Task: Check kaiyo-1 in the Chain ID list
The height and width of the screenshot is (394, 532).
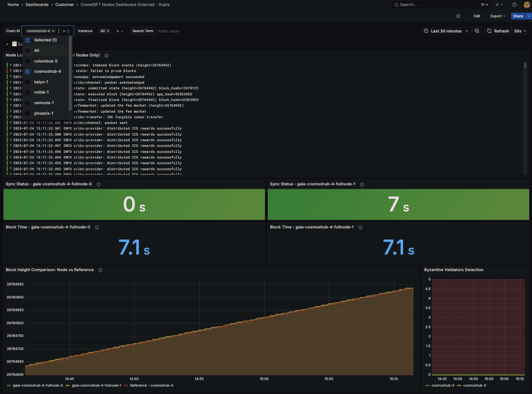Action: point(27,82)
